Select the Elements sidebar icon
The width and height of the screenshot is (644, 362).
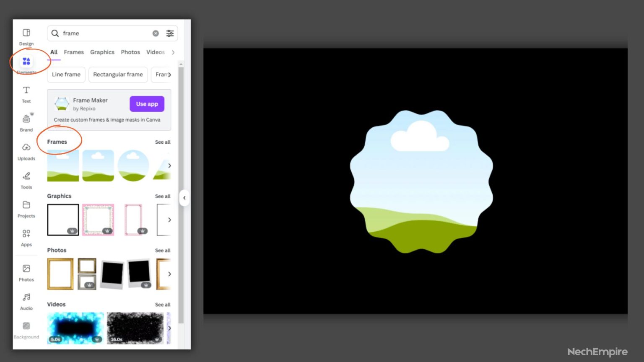[26, 61]
